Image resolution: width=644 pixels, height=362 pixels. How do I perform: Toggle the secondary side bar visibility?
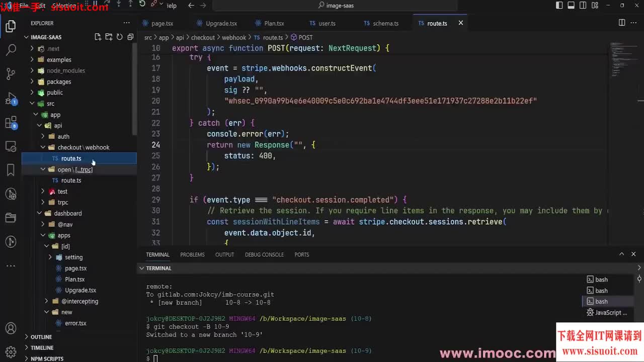pos(583,6)
